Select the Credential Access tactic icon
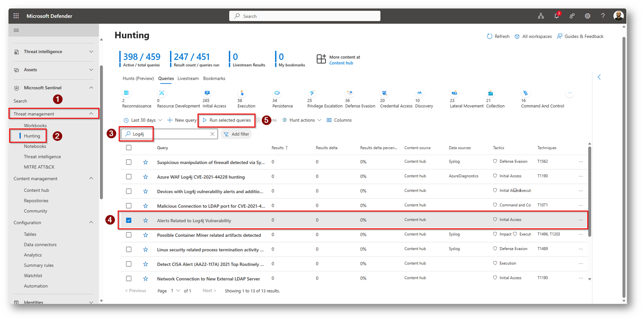 pos(385,93)
